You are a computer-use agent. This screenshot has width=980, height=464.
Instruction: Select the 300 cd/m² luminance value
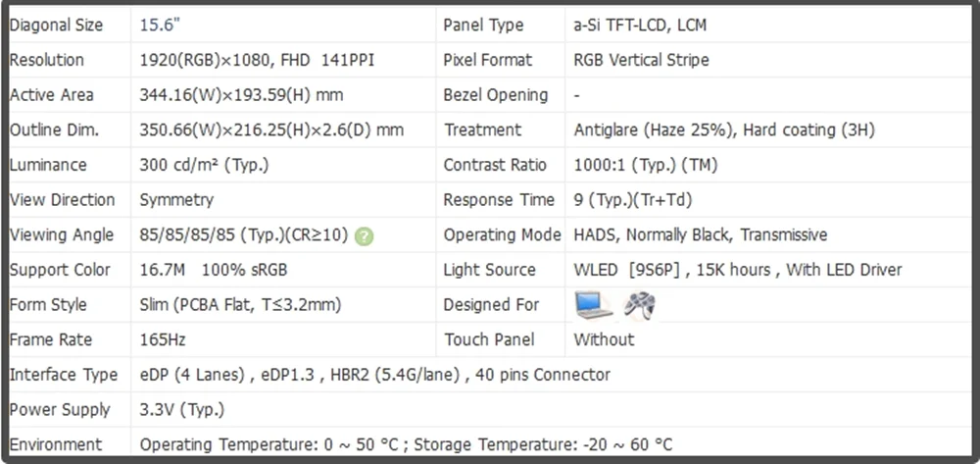204,166
